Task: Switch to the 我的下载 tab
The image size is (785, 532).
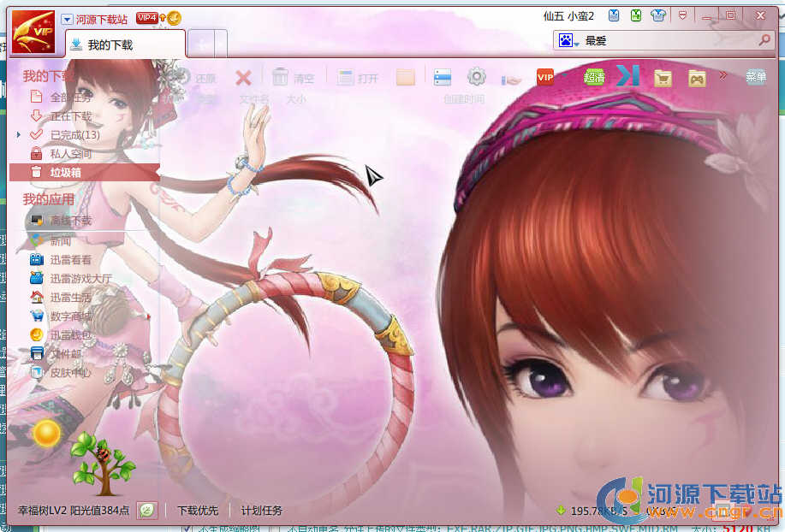Action: click(x=126, y=44)
